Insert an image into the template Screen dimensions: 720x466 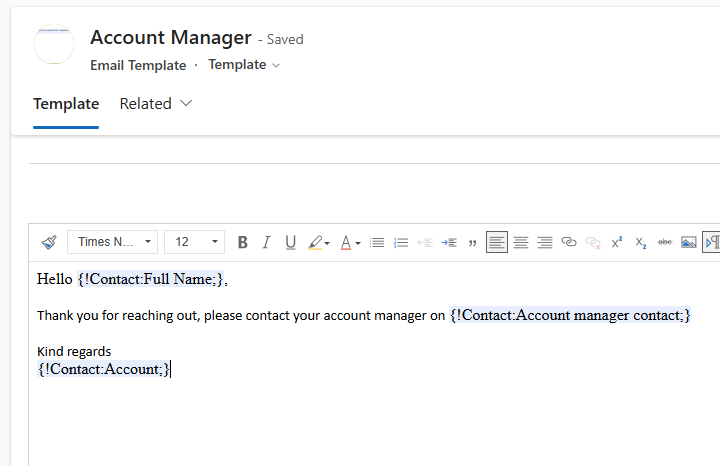click(x=688, y=242)
